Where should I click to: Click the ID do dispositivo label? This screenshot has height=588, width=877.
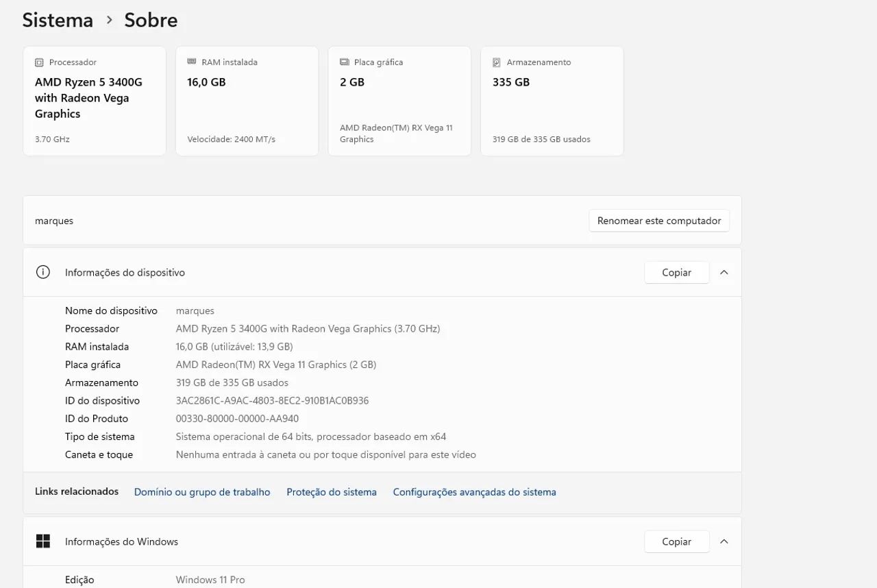tap(102, 401)
